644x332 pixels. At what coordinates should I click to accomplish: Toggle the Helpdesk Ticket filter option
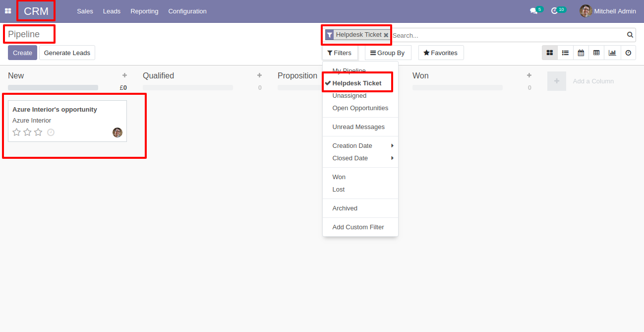click(x=360, y=83)
